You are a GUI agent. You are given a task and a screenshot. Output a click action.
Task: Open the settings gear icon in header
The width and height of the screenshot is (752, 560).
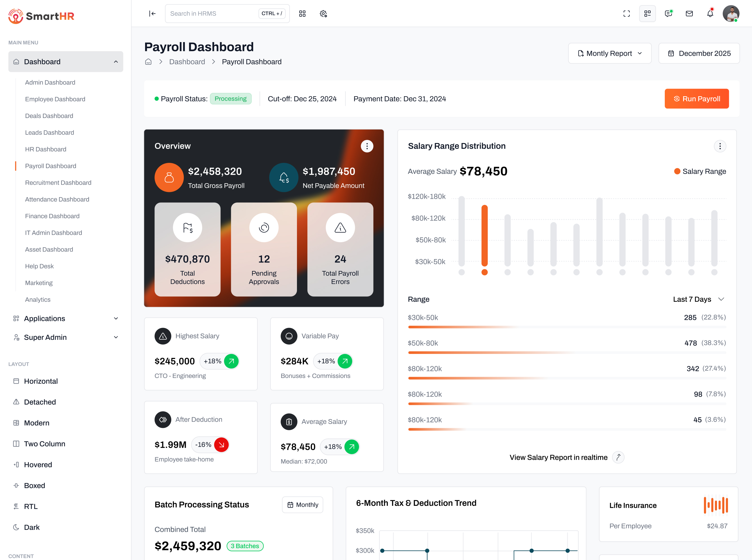pyautogui.click(x=323, y=14)
